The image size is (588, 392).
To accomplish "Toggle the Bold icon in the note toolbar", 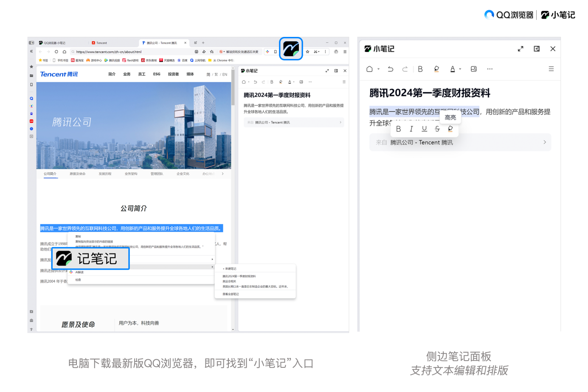I will [x=420, y=69].
